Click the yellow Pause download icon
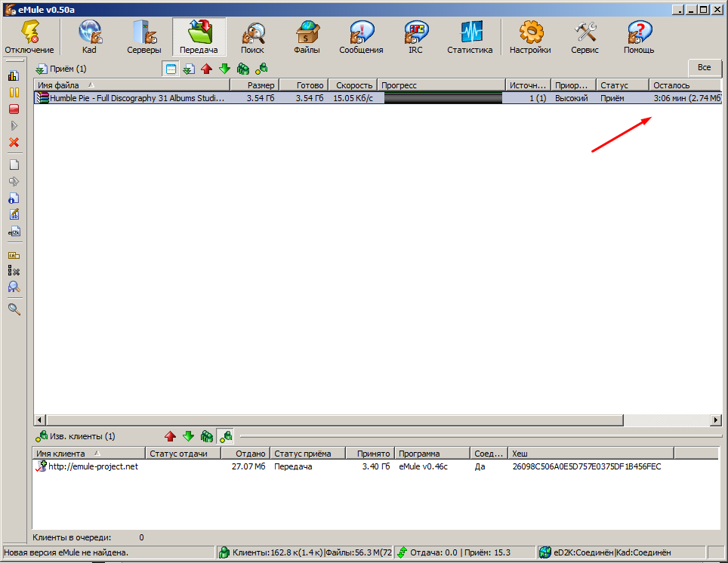Viewport: 728px width, 563px height. tap(14, 92)
